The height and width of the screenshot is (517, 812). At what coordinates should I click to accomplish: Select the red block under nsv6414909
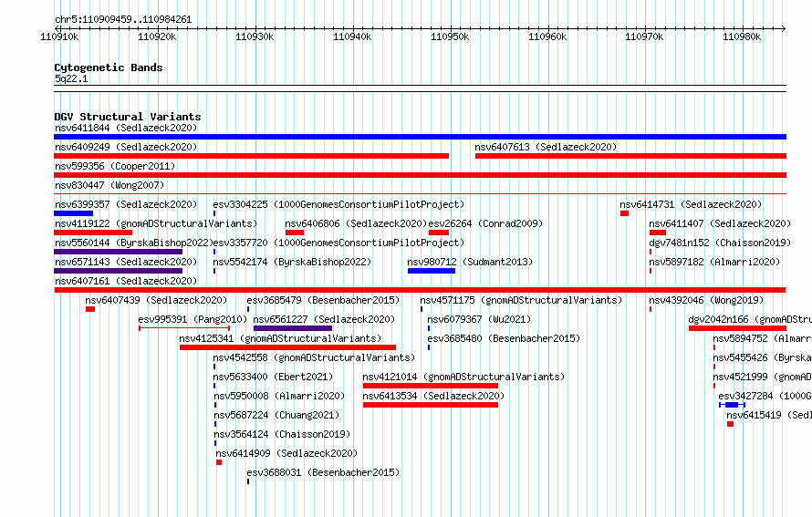pos(219,462)
